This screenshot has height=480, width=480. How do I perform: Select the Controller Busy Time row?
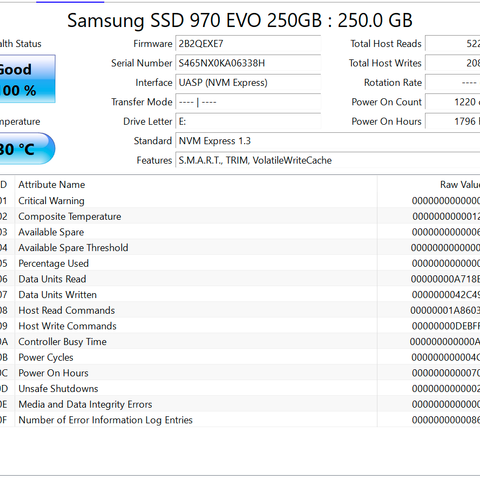click(240, 342)
